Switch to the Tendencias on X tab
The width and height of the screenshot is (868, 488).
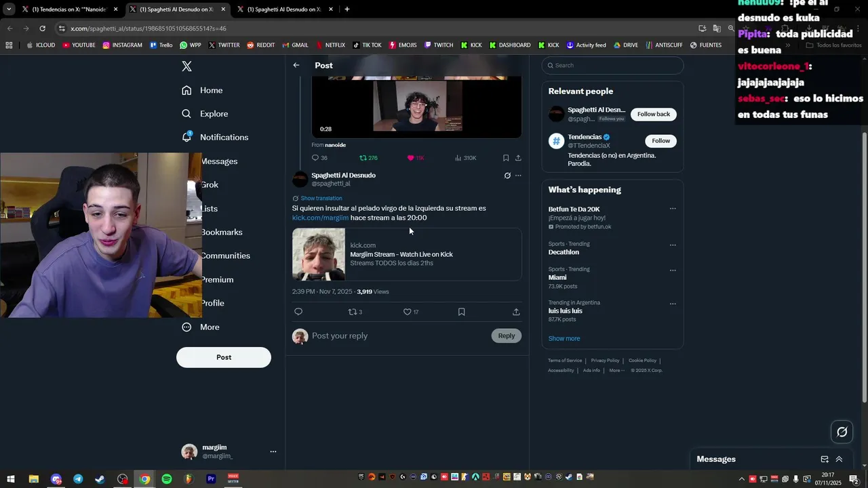69,9
